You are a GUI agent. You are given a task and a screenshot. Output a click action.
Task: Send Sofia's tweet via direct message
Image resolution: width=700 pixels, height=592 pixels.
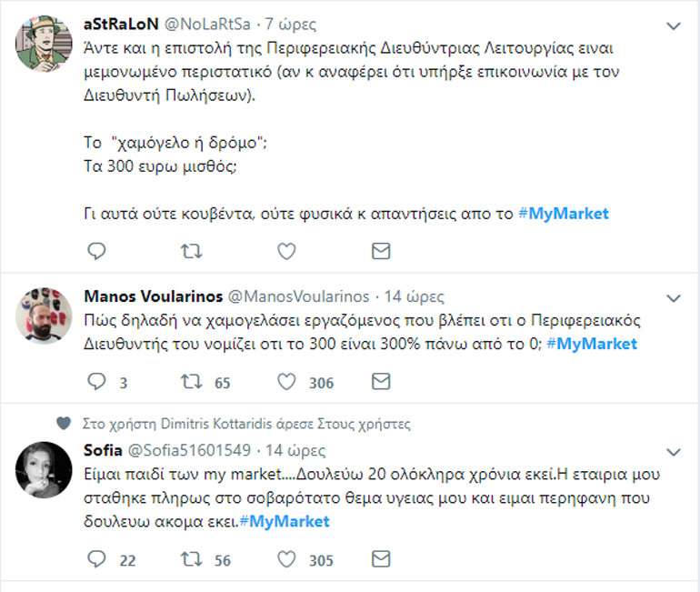[382, 559]
